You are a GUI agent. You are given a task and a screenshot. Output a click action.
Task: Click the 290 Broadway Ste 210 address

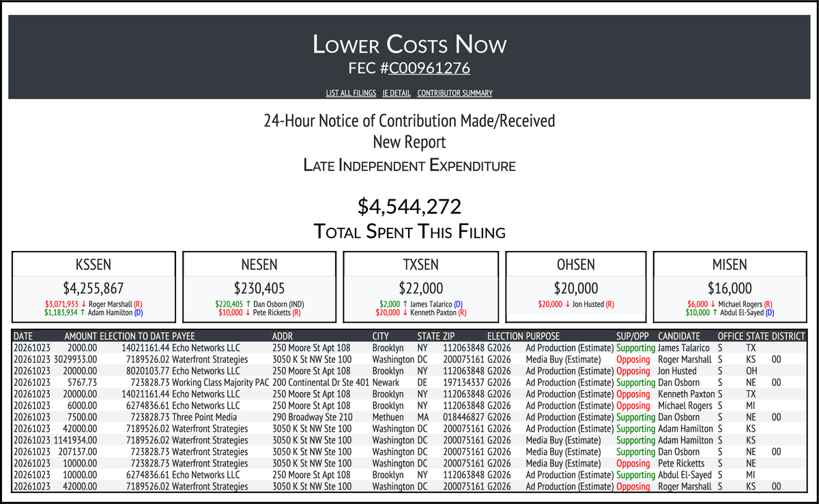coord(312,417)
